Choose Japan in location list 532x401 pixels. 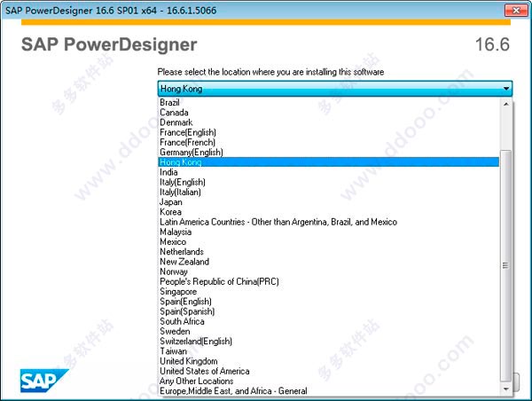pos(329,202)
